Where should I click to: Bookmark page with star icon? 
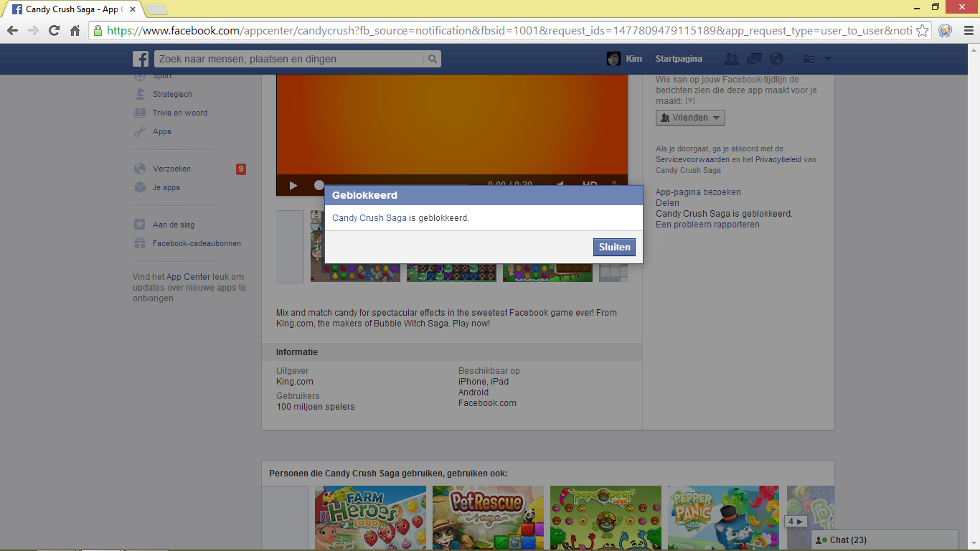[923, 30]
